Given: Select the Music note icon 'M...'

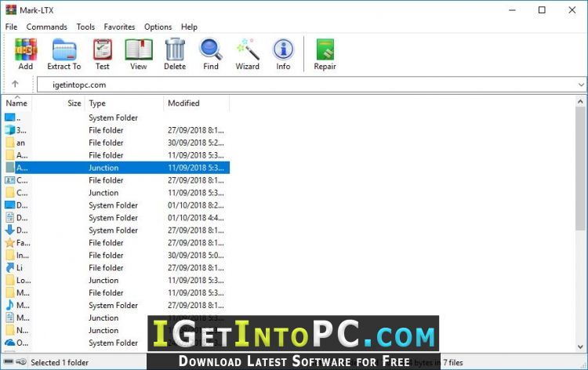Looking at the screenshot, I should pyautogui.click(x=9, y=305).
